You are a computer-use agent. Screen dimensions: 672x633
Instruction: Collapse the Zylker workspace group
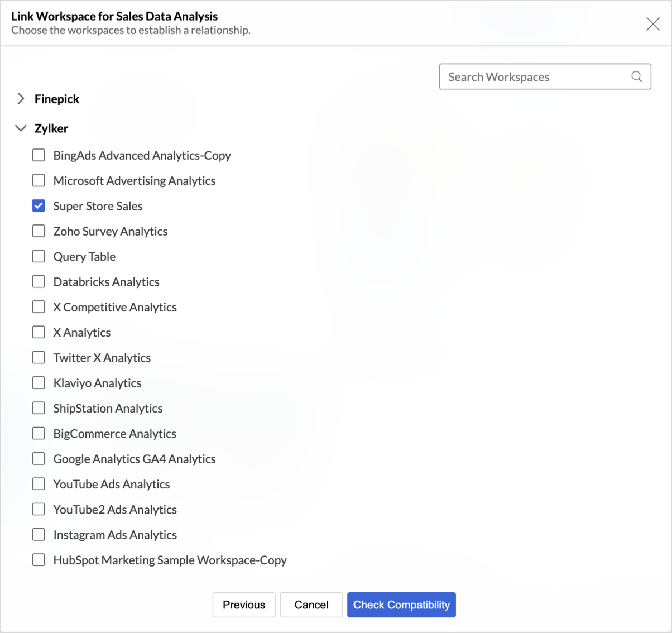21,128
